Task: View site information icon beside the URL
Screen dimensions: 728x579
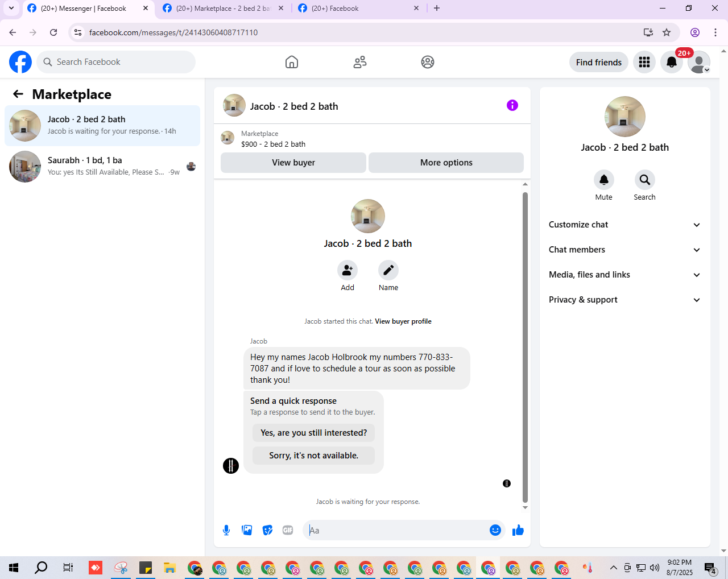Action: pyautogui.click(x=78, y=32)
